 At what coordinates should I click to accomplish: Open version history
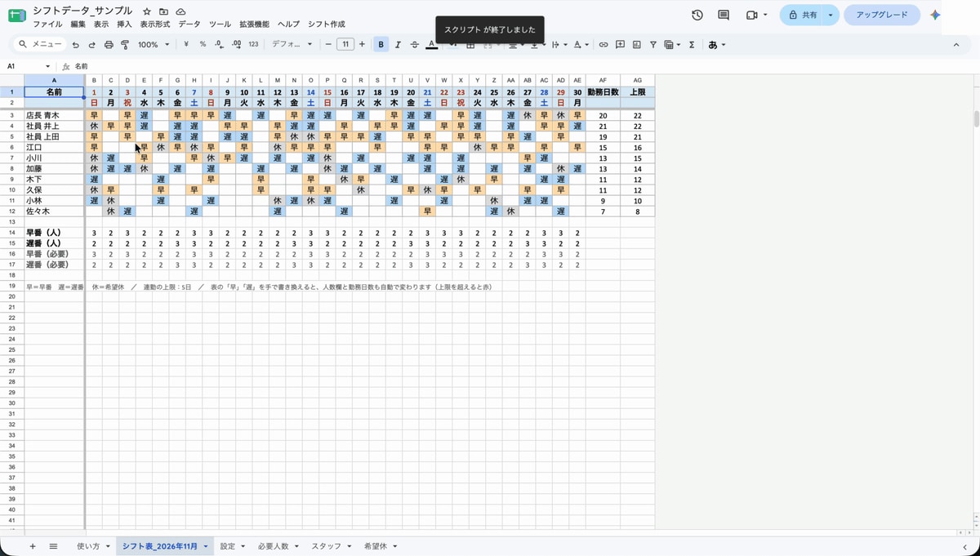click(x=697, y=16)
